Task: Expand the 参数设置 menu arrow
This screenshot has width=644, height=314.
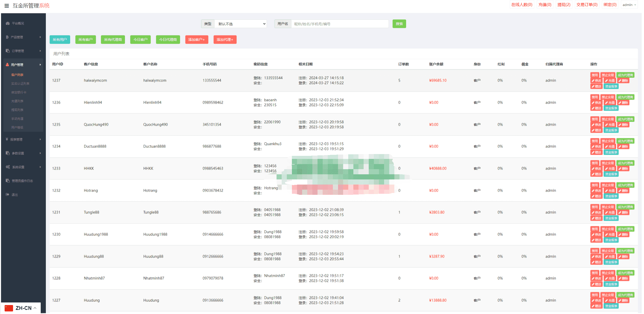Action: [x=40, y=153]
